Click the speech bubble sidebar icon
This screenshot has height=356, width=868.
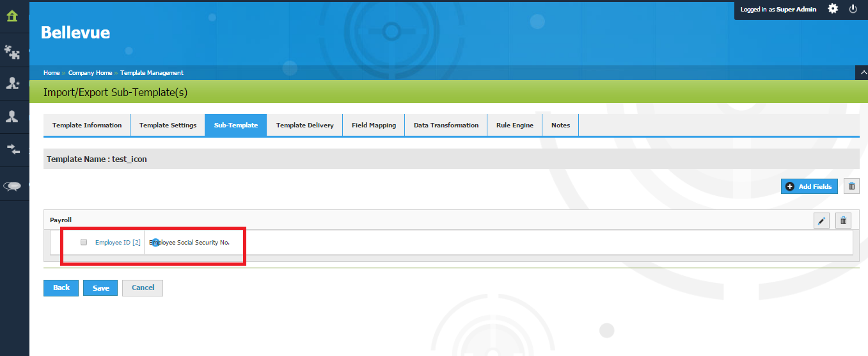click(12, 185)
